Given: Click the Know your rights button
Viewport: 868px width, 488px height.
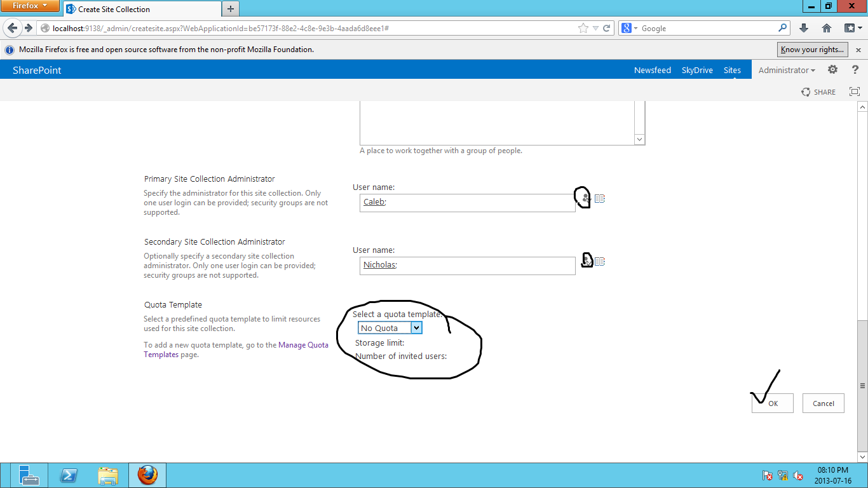Looking at the screenshot, I should tap(813, 50).
